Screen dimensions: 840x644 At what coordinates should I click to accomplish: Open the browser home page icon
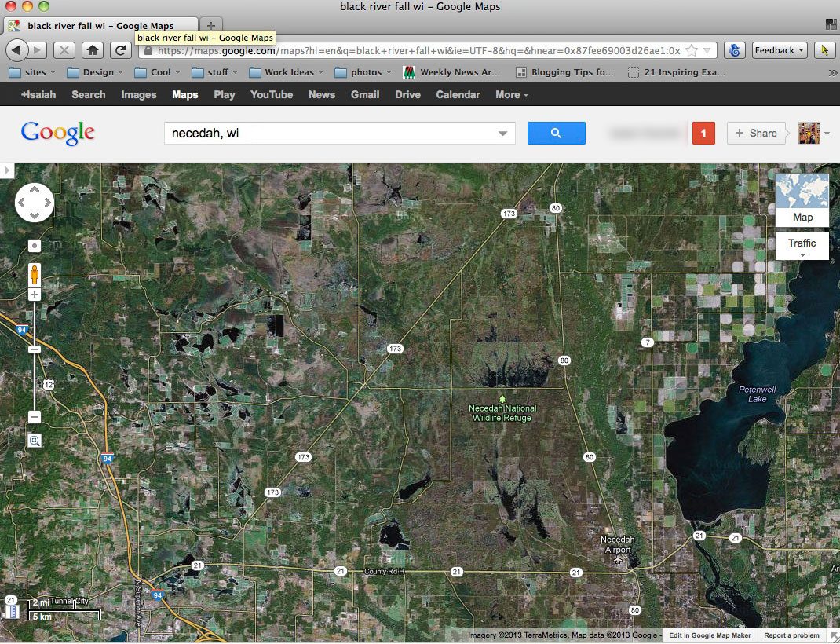[x=92, y=50]
